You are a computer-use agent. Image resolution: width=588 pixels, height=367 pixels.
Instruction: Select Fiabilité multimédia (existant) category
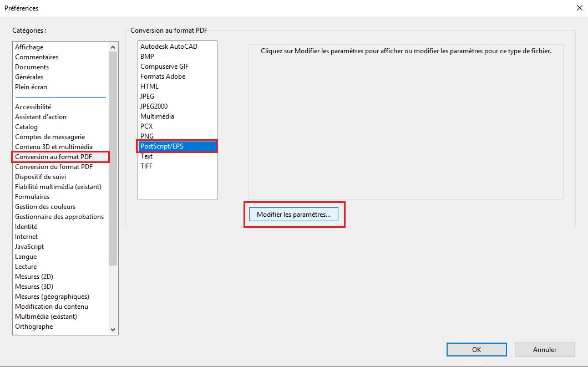58,187
